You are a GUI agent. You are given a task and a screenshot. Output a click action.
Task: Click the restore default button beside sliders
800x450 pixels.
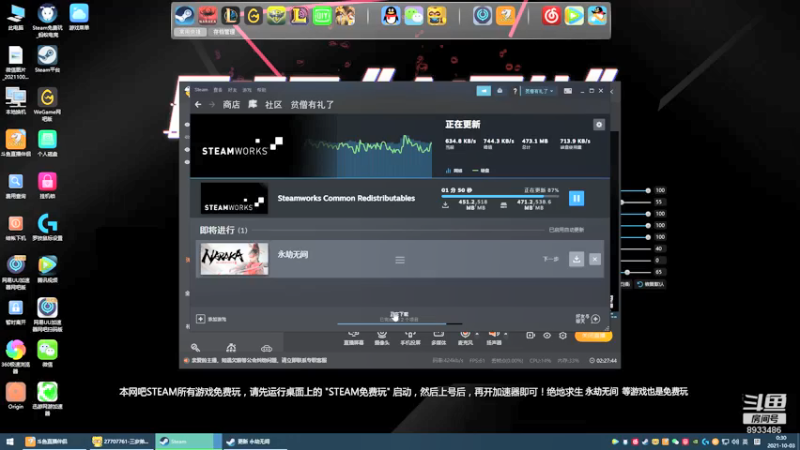[651, 284]
